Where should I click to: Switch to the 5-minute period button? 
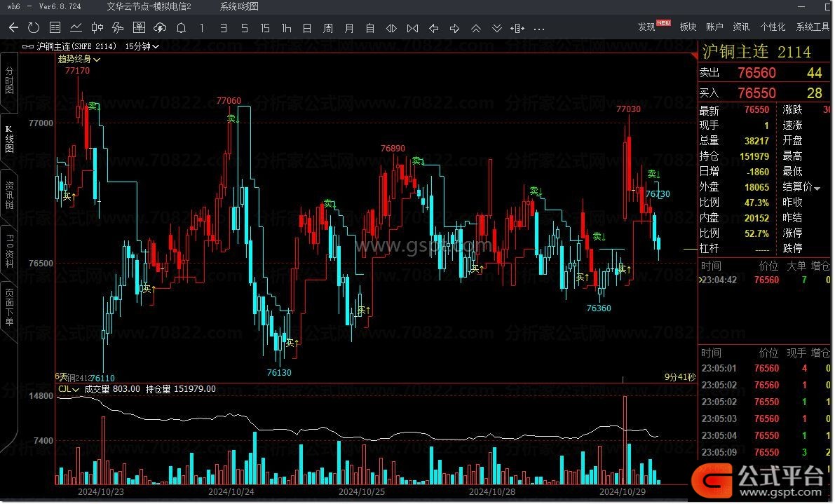[x=245, y=28]
